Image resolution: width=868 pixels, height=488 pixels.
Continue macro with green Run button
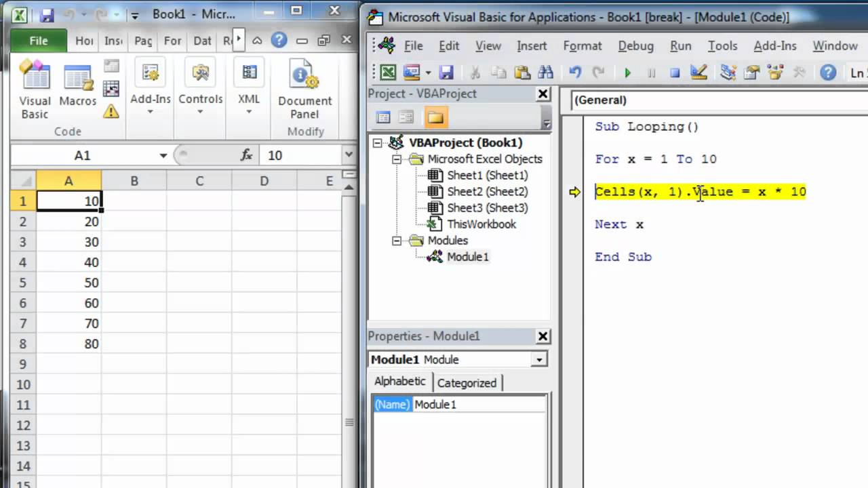coord(628,72)
